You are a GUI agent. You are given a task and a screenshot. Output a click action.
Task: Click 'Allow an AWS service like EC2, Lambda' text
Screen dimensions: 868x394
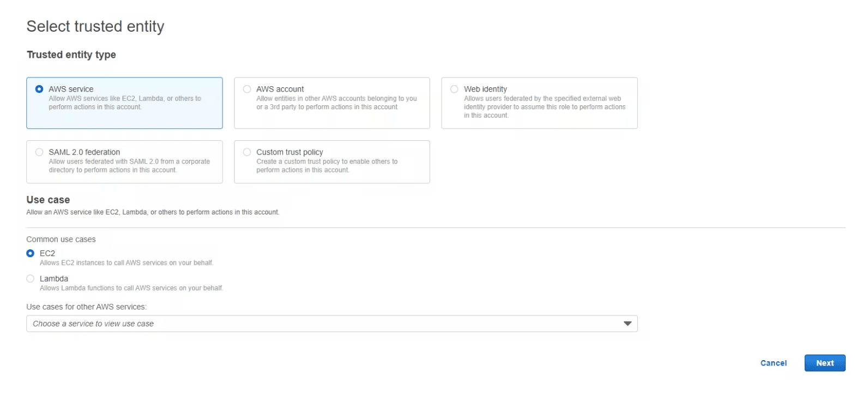153,212
